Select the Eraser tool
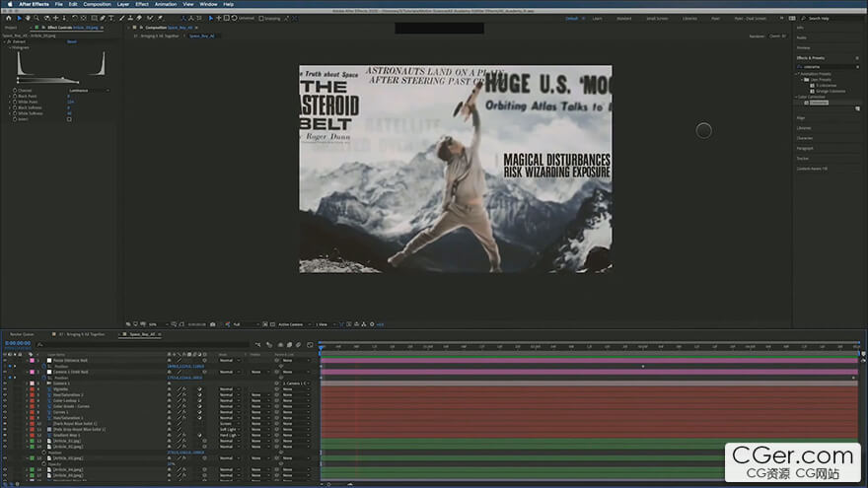 [139, 19]
